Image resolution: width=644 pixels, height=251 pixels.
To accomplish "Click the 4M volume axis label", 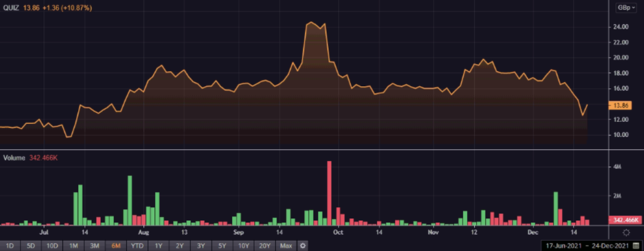I will [617, 167].
